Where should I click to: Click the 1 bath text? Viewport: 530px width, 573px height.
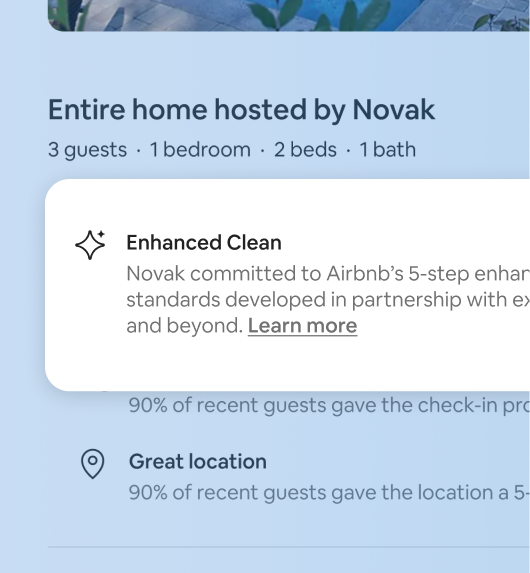coord(387,150)
